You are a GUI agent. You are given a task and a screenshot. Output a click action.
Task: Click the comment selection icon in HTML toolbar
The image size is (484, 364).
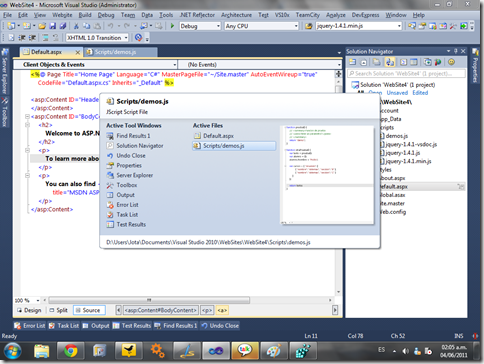tap(45, 38)
